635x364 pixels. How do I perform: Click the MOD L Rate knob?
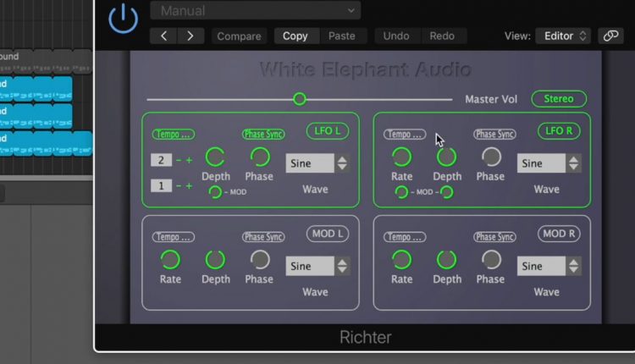(x=170, y=260)
